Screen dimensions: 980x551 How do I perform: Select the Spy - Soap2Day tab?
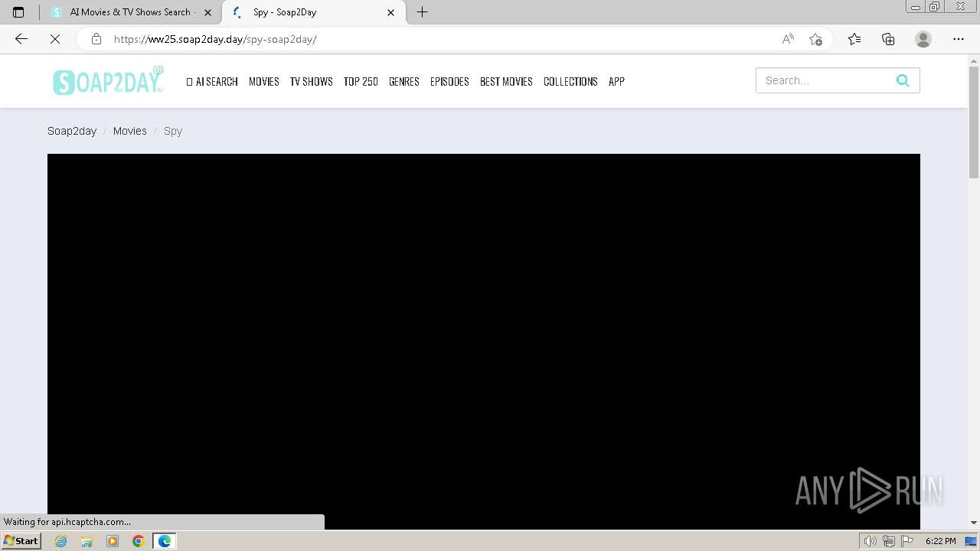314,12
